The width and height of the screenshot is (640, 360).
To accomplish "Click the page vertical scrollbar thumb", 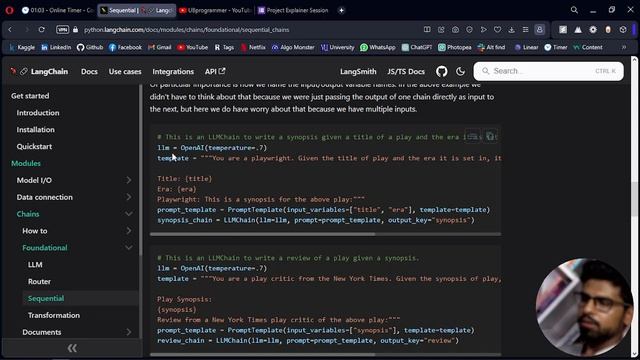I will coord(634,199).
